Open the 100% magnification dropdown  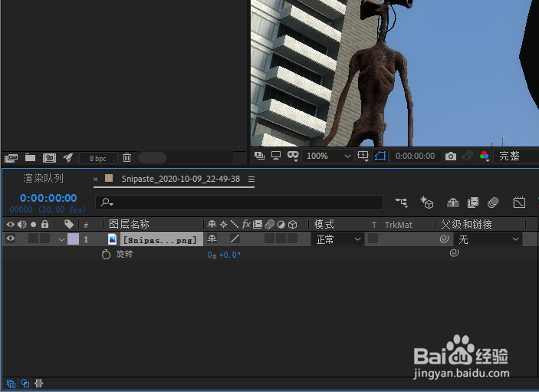[328, 156]
